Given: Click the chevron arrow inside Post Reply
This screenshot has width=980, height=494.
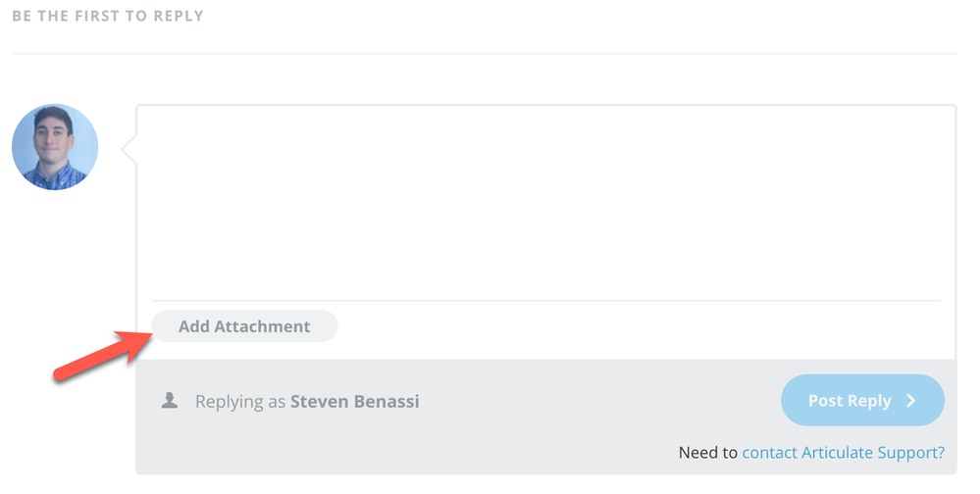Looking at the screenshot, I should pyautogui.click(x=910, y=401).
